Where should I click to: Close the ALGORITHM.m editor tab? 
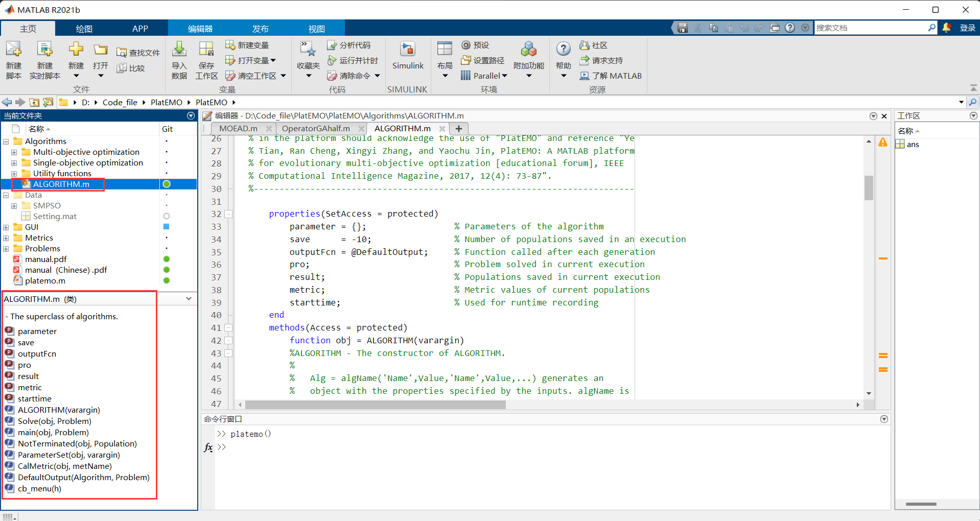tap(442, 129)
